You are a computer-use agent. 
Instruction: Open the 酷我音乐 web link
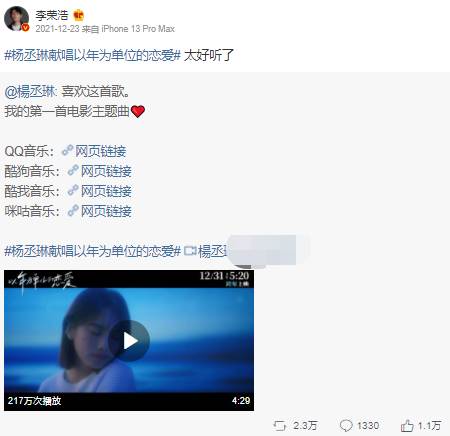tap(106, 191)
